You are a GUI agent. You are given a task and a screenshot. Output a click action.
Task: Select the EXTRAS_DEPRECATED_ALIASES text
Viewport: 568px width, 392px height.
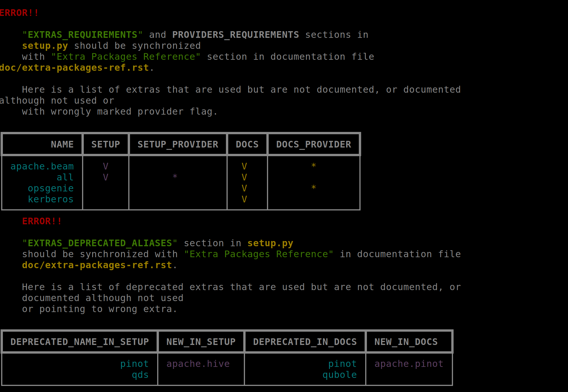pyautogui.click(x=100, y=243)
